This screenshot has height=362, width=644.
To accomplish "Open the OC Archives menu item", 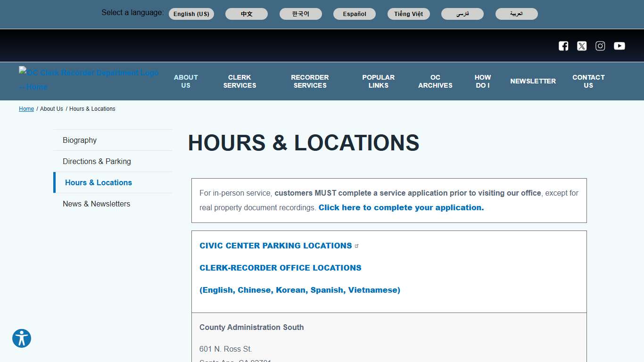I will [435, 81].
